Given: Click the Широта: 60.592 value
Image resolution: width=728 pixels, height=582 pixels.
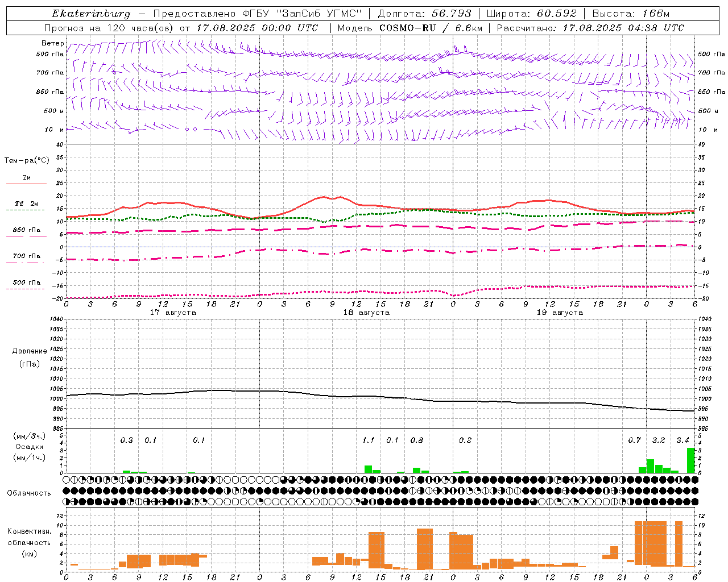Looking at the screenshot, I should pyautogui.click(x=532, y=14).
